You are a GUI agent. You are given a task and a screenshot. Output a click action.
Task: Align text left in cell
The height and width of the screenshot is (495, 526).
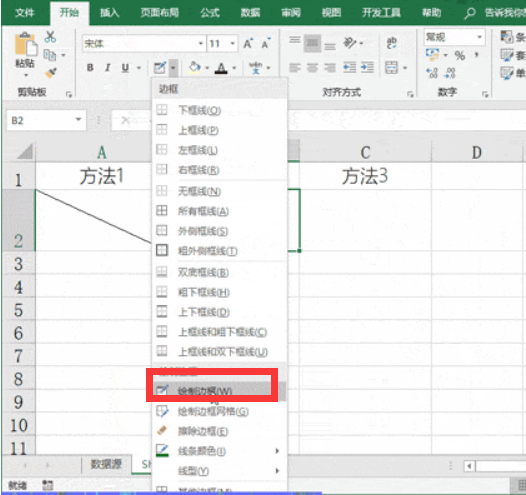295,68
